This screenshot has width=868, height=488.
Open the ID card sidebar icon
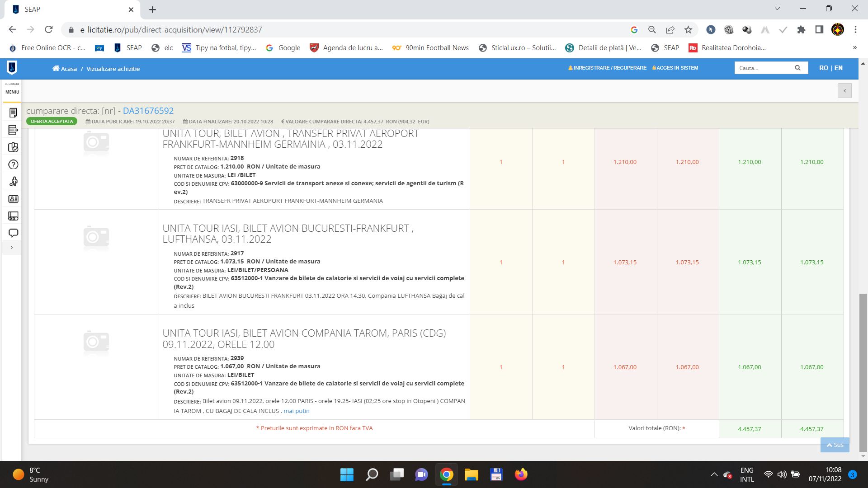[13, 199]
